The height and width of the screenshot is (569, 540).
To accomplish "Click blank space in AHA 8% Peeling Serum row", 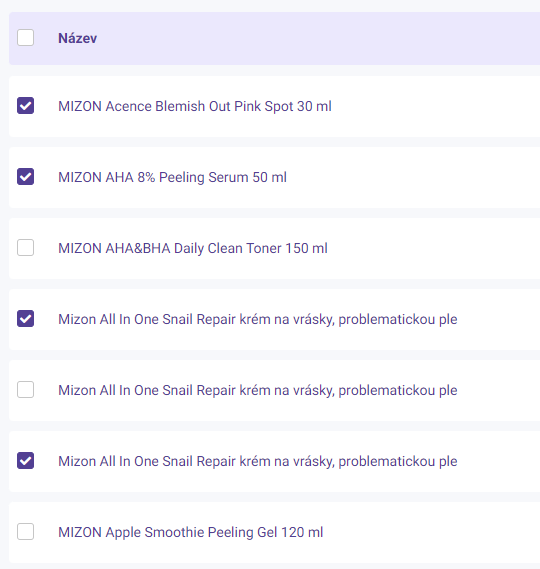I will click(414, 177).
